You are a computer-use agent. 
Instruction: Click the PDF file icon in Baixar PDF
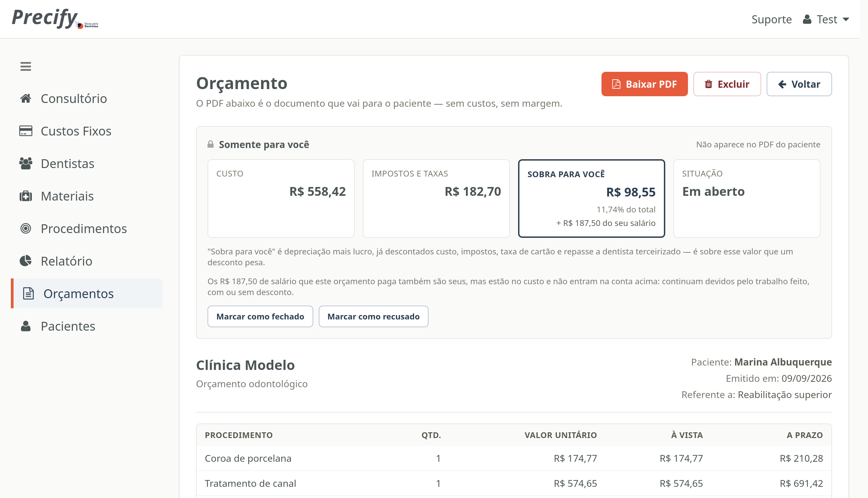click(616, 84)
